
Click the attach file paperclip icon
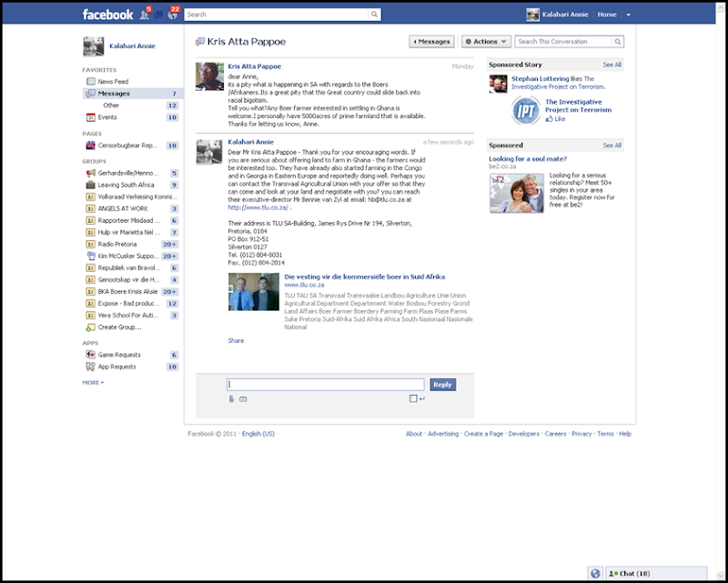click(x=231, y=398)
